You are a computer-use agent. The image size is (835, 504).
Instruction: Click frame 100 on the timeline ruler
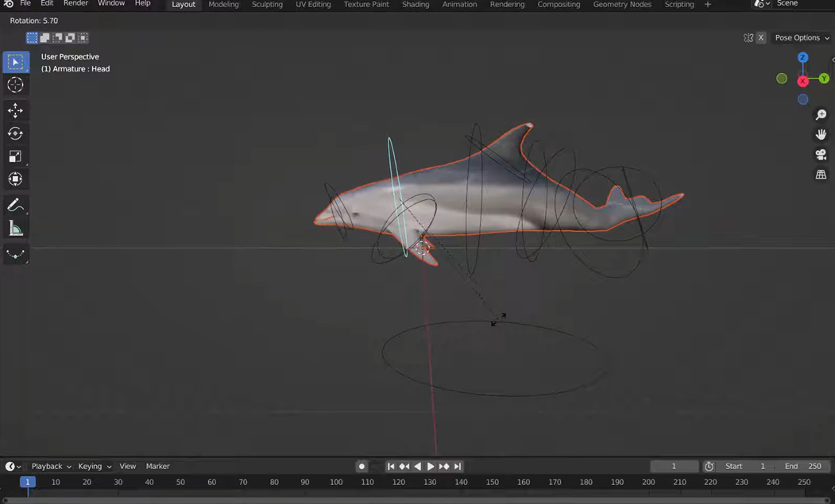tap(336, 482)
